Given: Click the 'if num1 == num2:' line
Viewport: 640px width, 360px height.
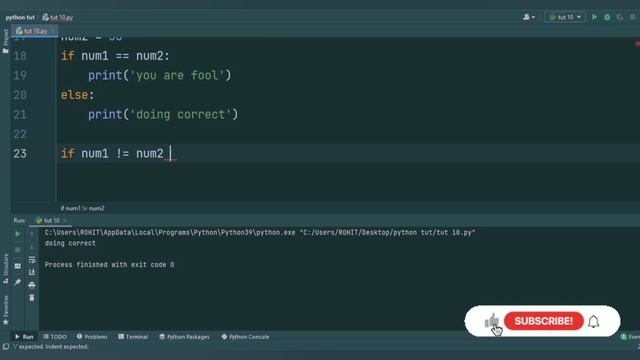Looking at the screenshot, I should coord(115,56).
